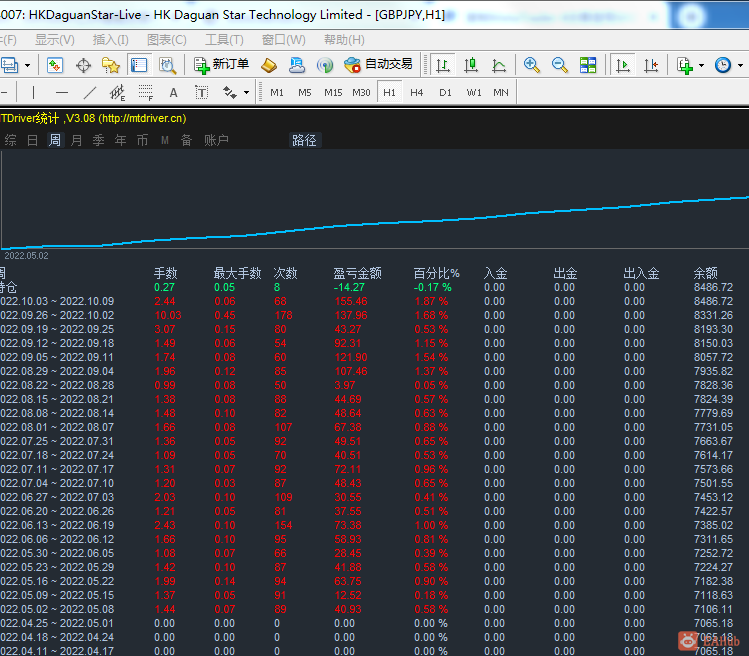Click the 余额 balance column header
Image resolution: width=749 pixels, height=656 pixels.
tap(706, 273)
